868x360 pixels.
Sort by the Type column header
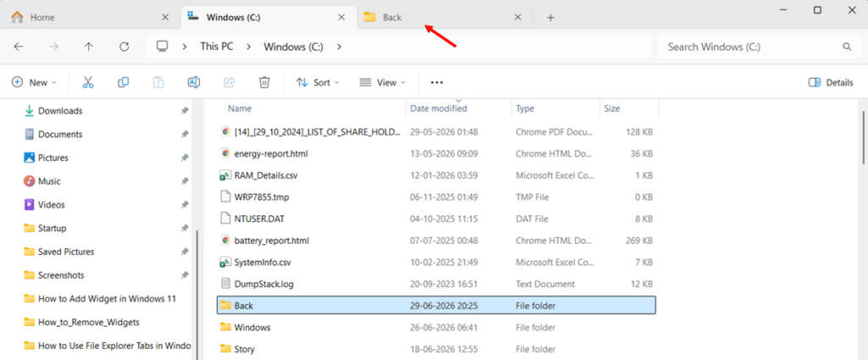click(x=525, y=108)
